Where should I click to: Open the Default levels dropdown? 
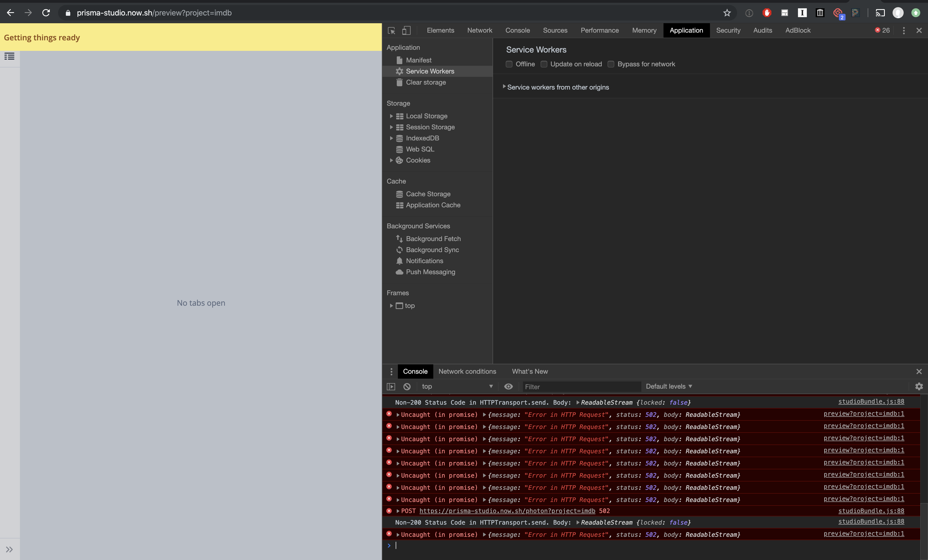coord(669,386)
